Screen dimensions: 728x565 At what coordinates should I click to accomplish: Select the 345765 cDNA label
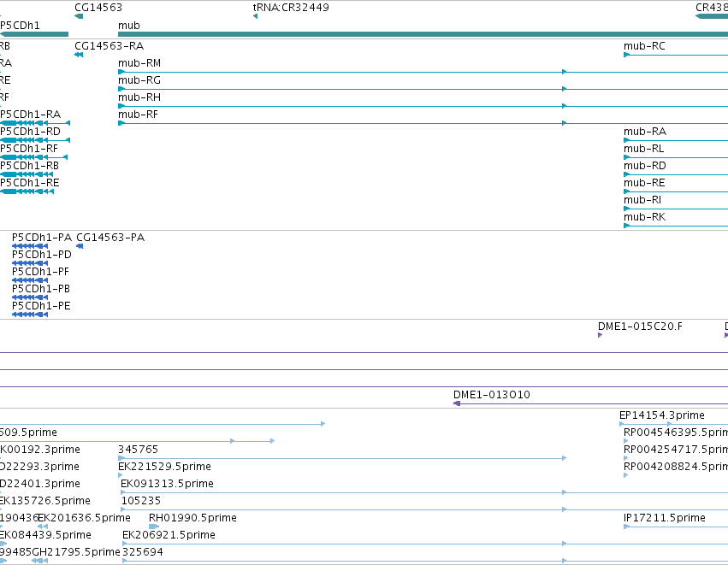pyautogui.click(x=139, y=450)
